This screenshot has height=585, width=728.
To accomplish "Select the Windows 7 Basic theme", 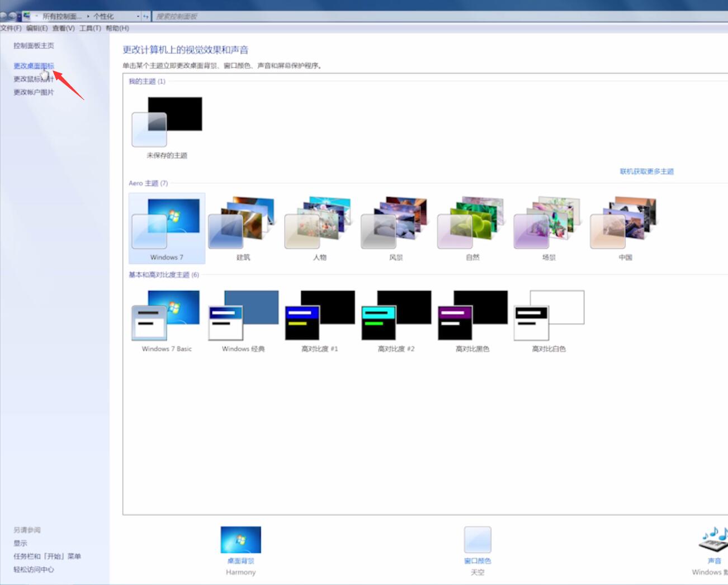I will (167, 321).
